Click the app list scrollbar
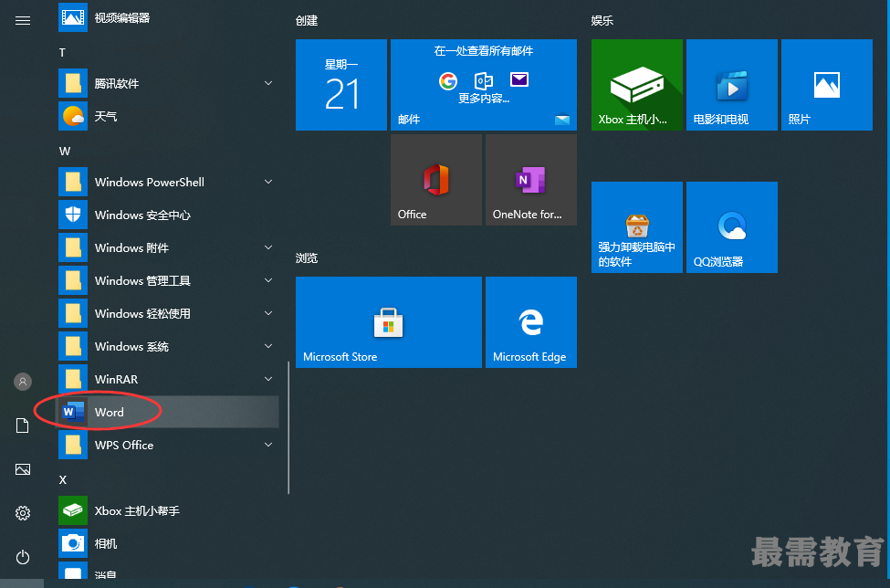 coord(289,428)
